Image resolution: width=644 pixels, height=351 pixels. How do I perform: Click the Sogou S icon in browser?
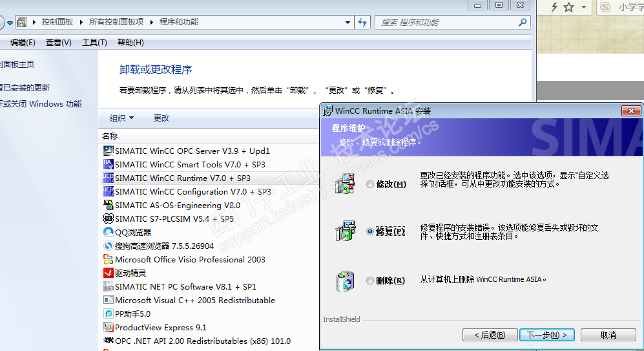point(605,7)
